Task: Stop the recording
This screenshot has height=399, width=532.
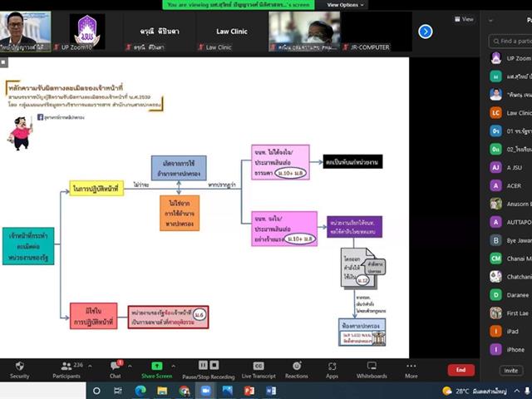Action: tap(214, 365)
